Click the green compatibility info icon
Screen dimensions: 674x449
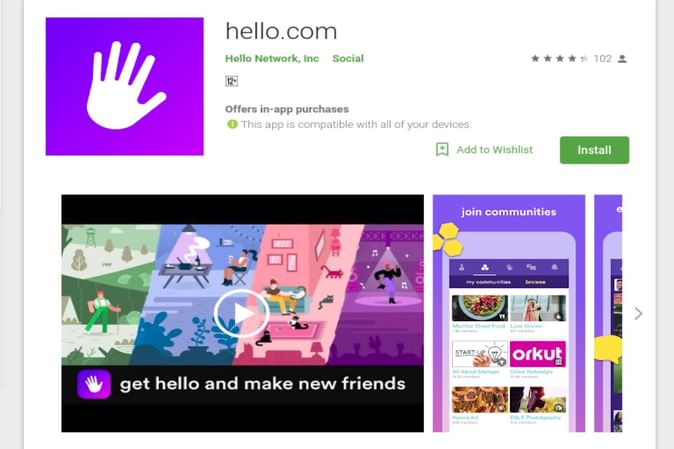232,124
